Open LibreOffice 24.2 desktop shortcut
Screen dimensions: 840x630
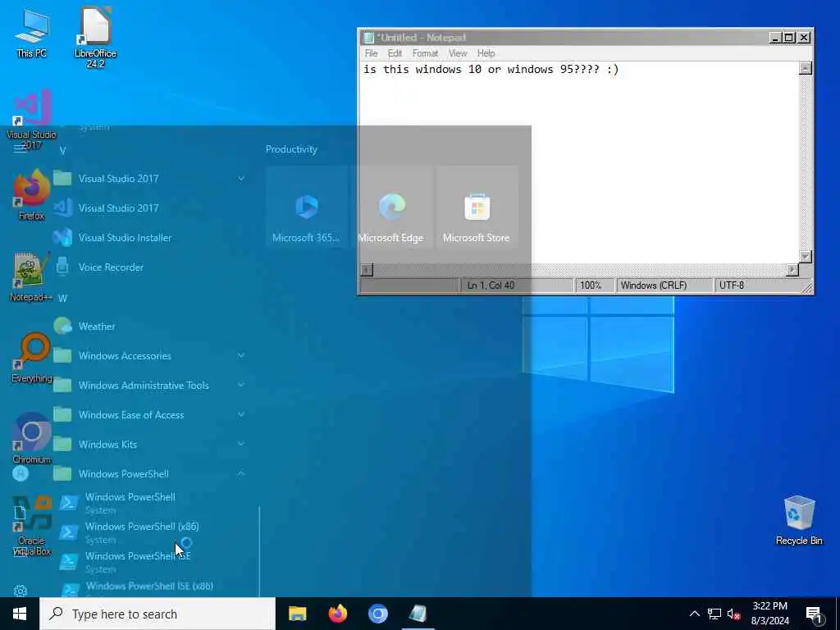pyautogui.click(x=95, y=38)
